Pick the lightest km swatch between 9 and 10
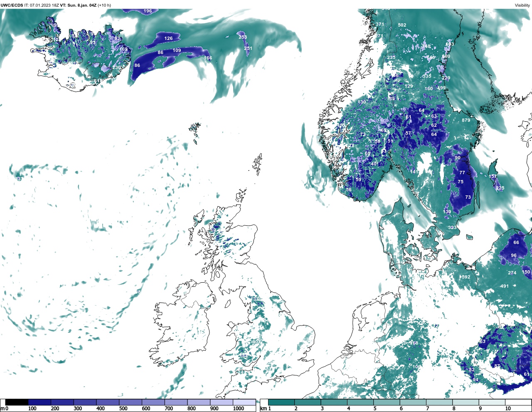 [x=492, y=402]
